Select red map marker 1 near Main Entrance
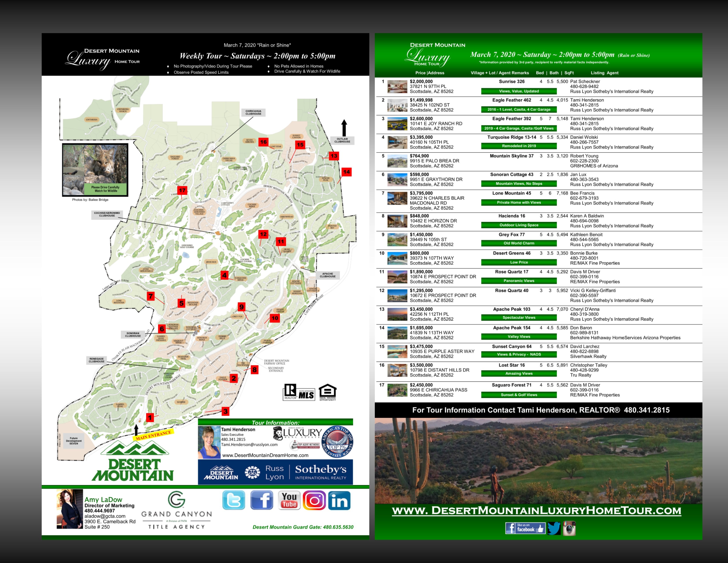Image resolution: width=728 pixels, height=563 pixels. point(150,418)
